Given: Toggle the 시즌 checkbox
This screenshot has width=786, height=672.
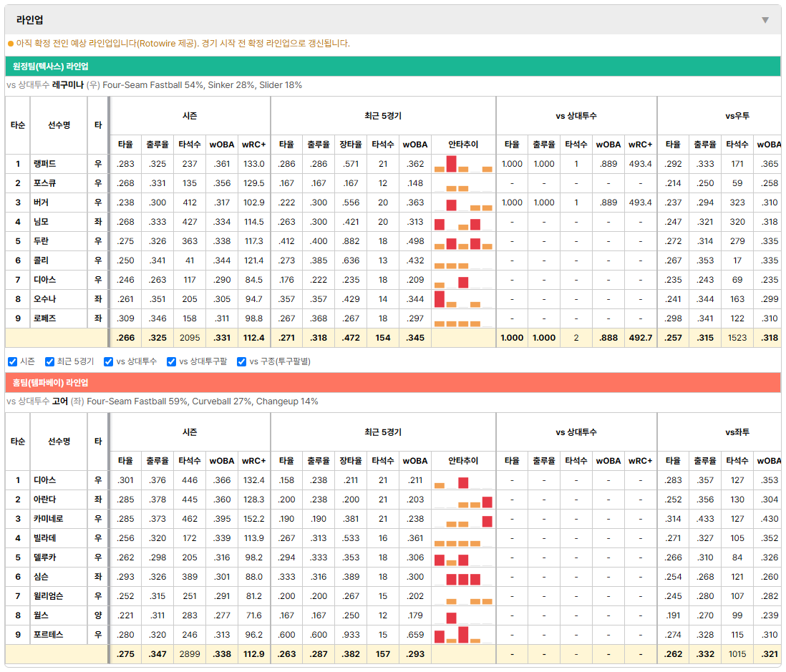Looking at the screenshot, I should [x=13, y=362].
